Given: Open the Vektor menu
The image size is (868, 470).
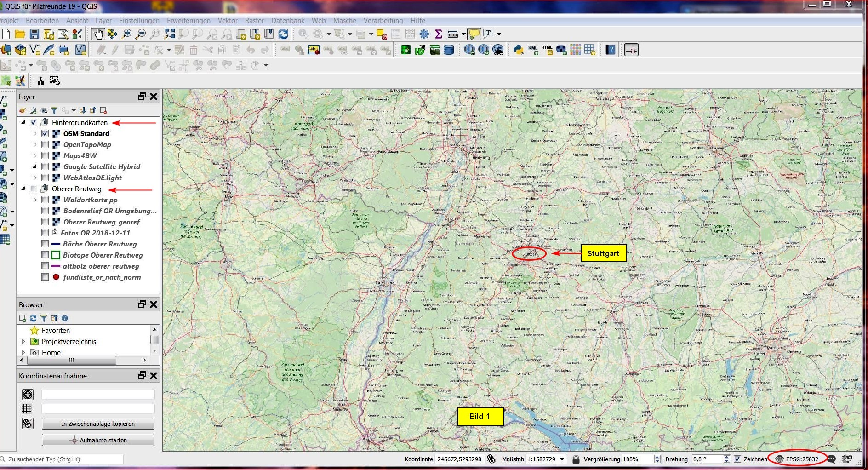Looking at the screenshot, I should tap(228, 21).
